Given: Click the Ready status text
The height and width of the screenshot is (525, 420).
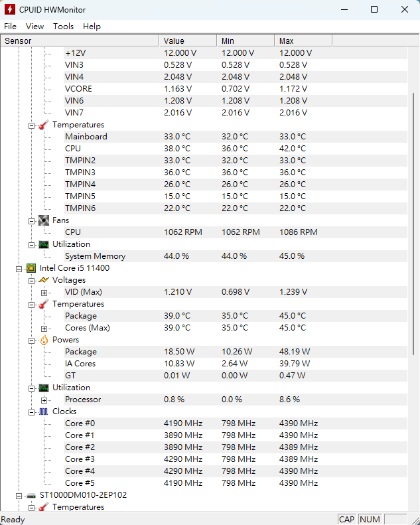Looking at the screenshot, I should (x=13, y=520).
